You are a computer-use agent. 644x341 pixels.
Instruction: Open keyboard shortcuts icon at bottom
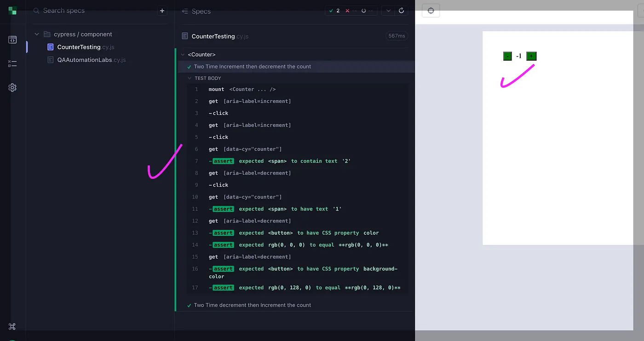(12, 326)
